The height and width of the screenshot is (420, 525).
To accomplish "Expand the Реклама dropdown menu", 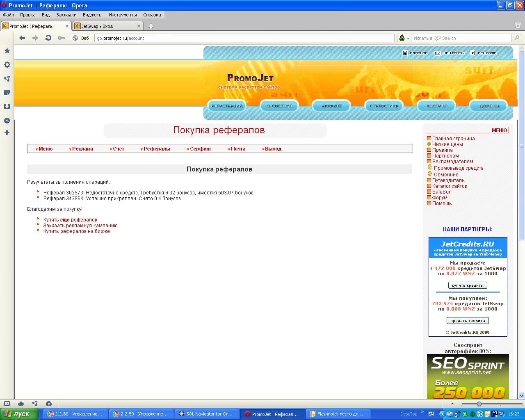I will [x=81, y=149].
